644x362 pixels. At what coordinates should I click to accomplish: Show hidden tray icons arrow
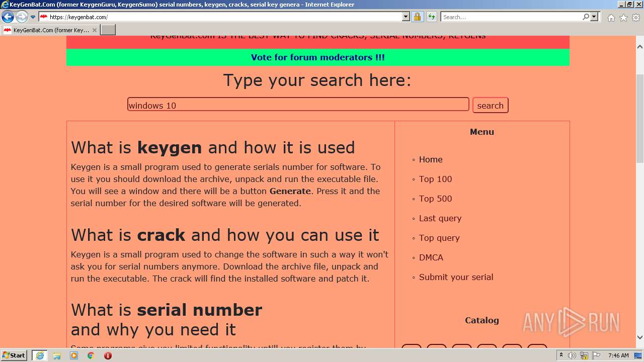coord(561,355)
